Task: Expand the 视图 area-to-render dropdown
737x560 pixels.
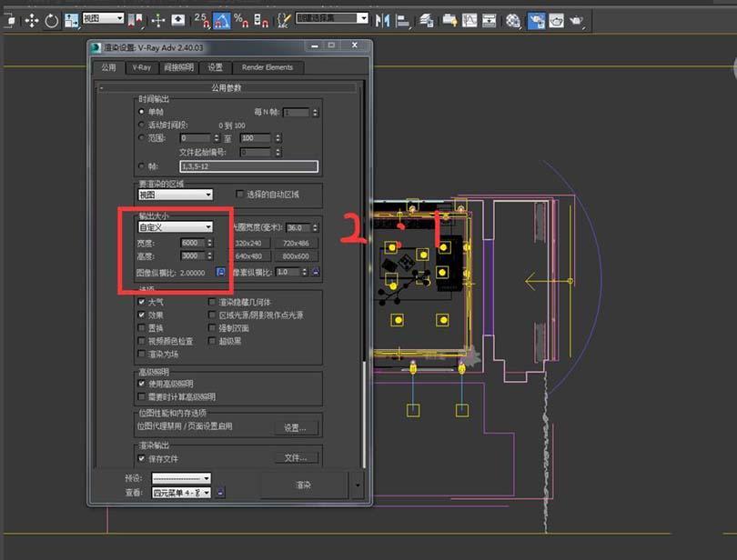Action: pos(175,195)
